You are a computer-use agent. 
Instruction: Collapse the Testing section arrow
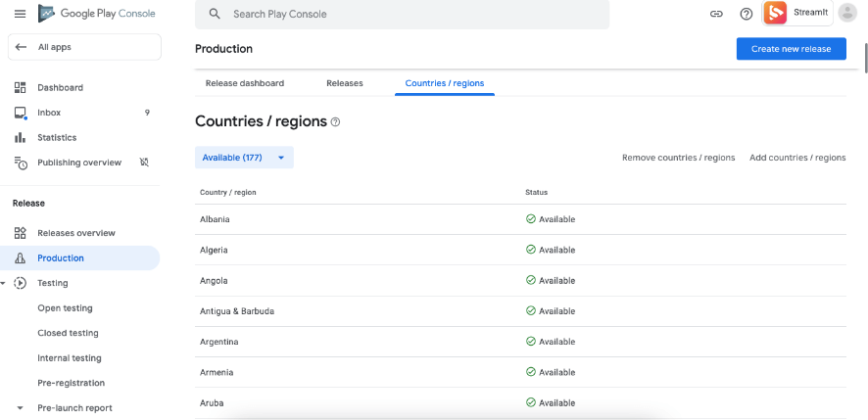click(x=4, y=283)
